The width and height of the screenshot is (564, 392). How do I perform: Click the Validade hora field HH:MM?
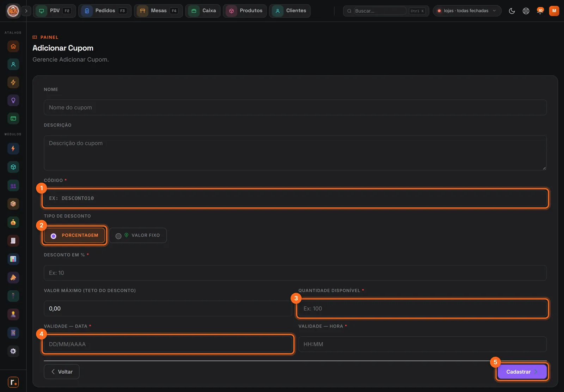point(422,344)
